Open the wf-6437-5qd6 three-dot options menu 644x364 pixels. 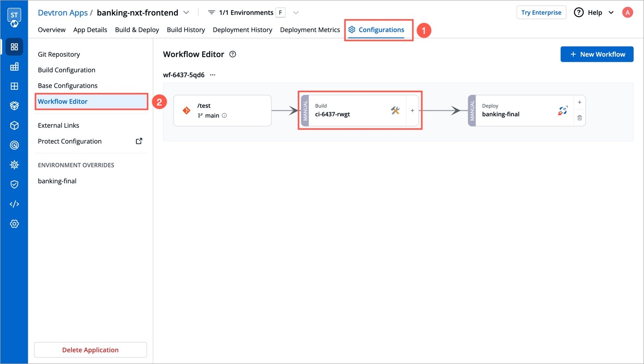click(213, 75)
